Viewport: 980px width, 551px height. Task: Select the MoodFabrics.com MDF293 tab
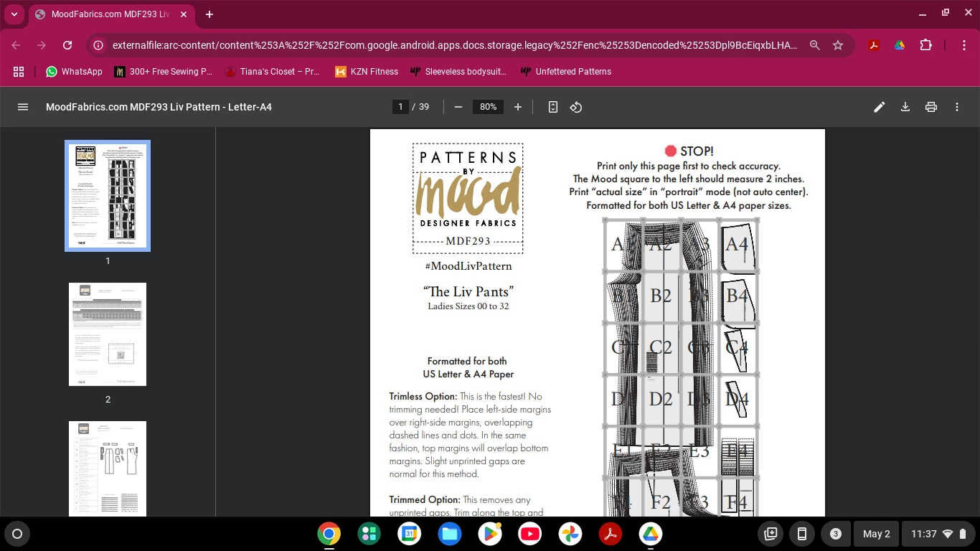pos(113,14)
